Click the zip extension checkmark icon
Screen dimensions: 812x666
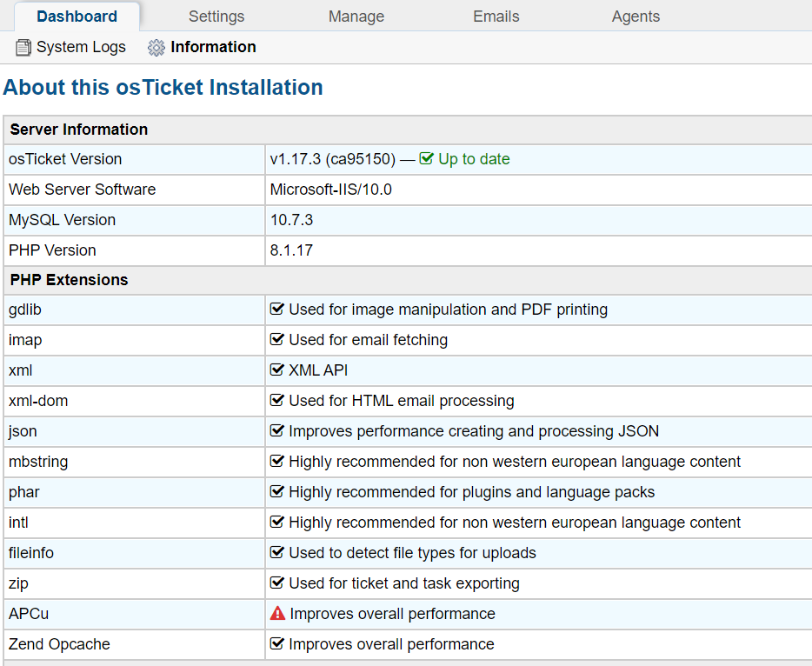pos(277,583)
